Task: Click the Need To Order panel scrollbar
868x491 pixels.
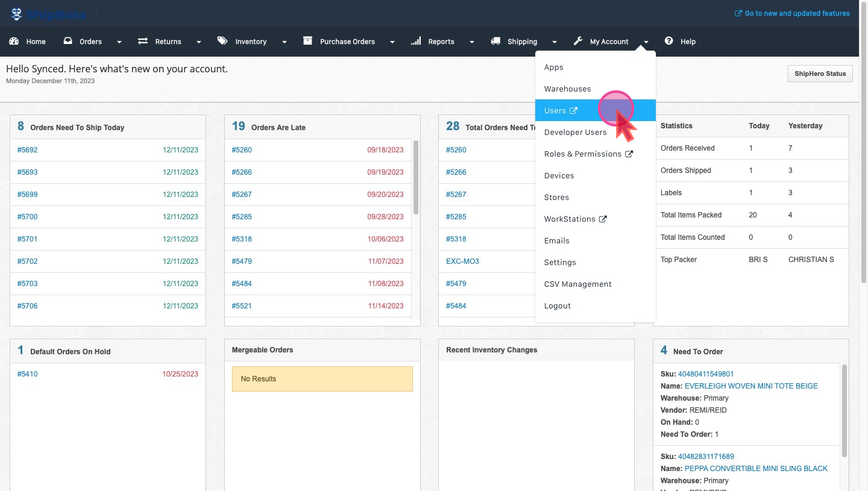Action: [x=845, y=411]
